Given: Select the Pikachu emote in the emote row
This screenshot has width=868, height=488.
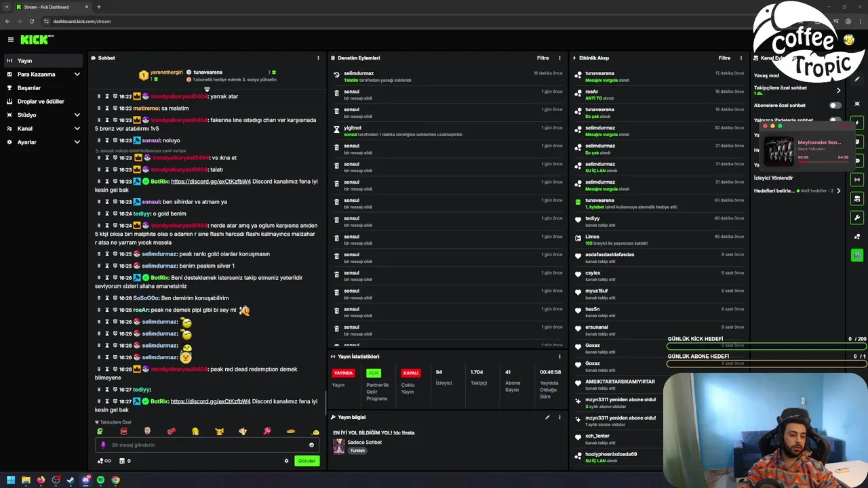Looking at the screenshot, I should click(x=219, y=431).
